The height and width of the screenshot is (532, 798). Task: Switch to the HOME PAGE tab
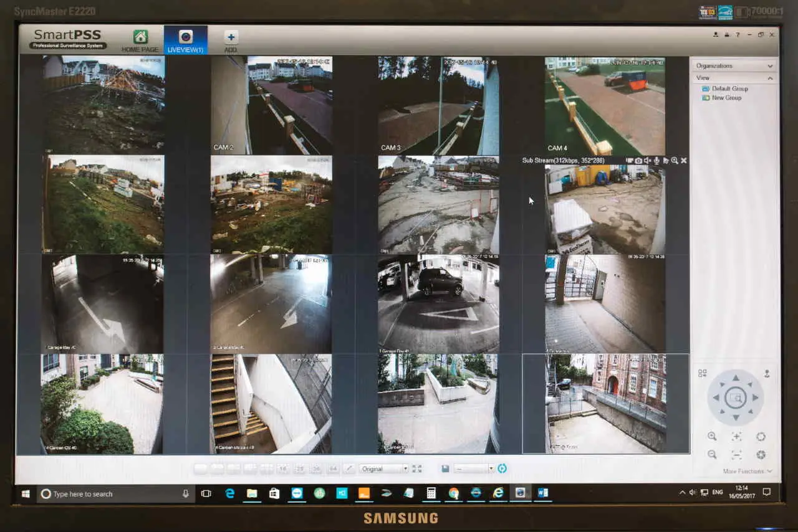(140, 39)
